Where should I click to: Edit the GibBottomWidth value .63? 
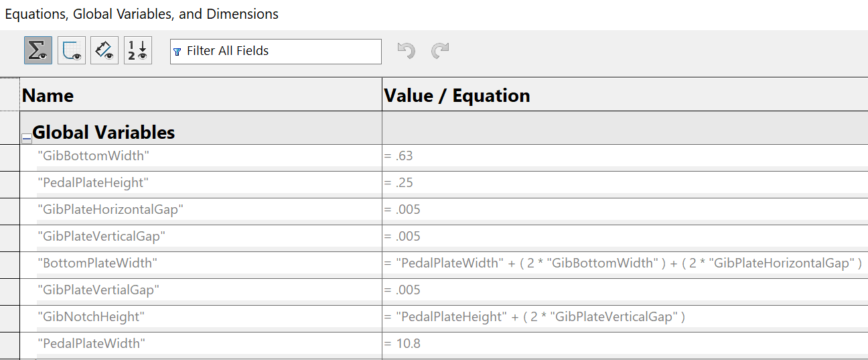pyautogui.click(x=625, y=156)
